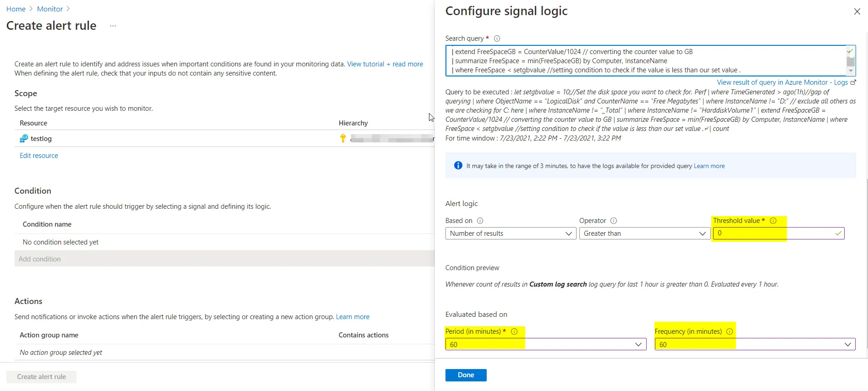This screenshot has height=391, width=868.
Task: Expand the Operator Greater than dropdown
Action: tap(644, 234)
